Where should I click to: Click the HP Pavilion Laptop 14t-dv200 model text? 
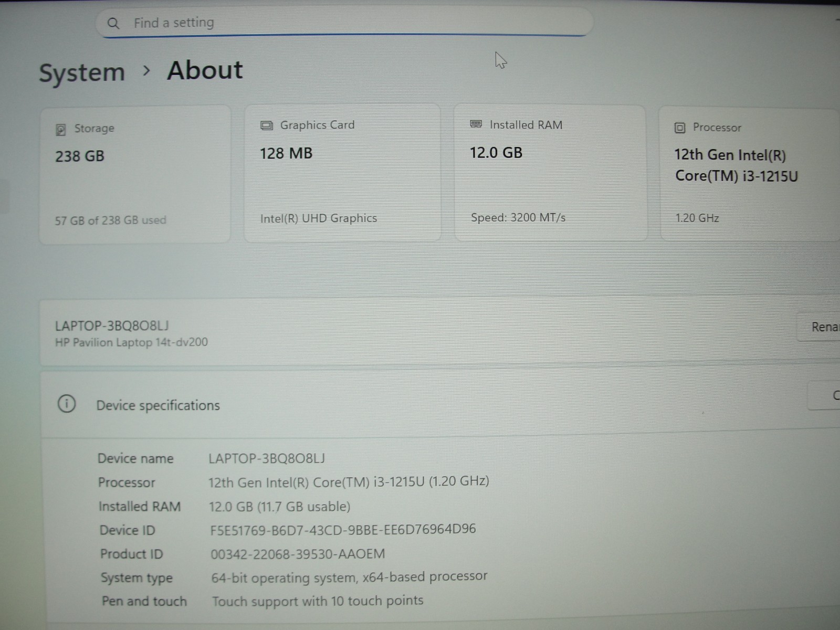click(x=131, y=342)
